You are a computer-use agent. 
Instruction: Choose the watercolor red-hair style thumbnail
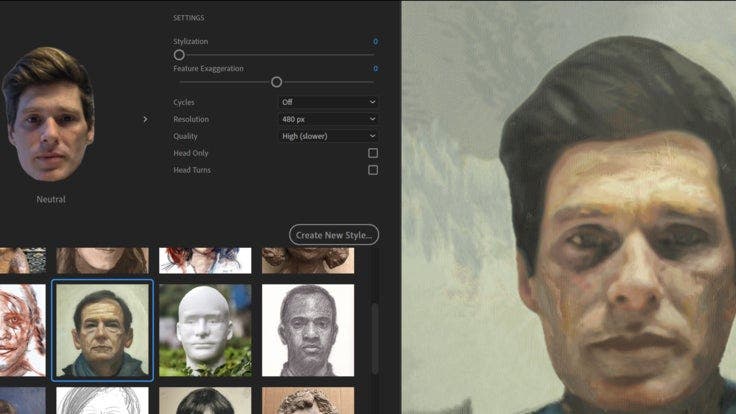[205, 260]
